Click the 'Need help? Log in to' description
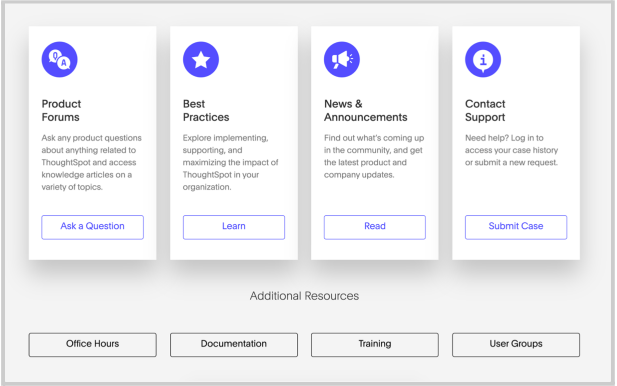Viewport: 617px width, 386px height. 512,150
